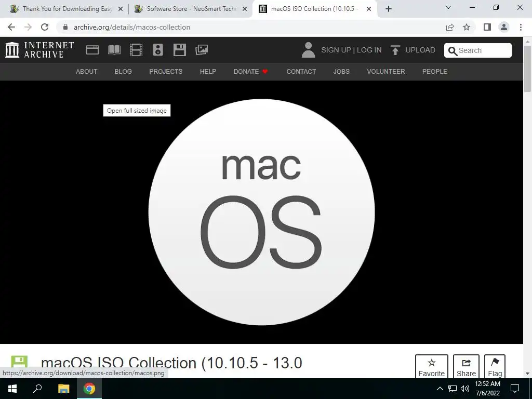This screenshot has height=399, width=532.
Task: Open Windows Start menu
Action: pos(12,389)
